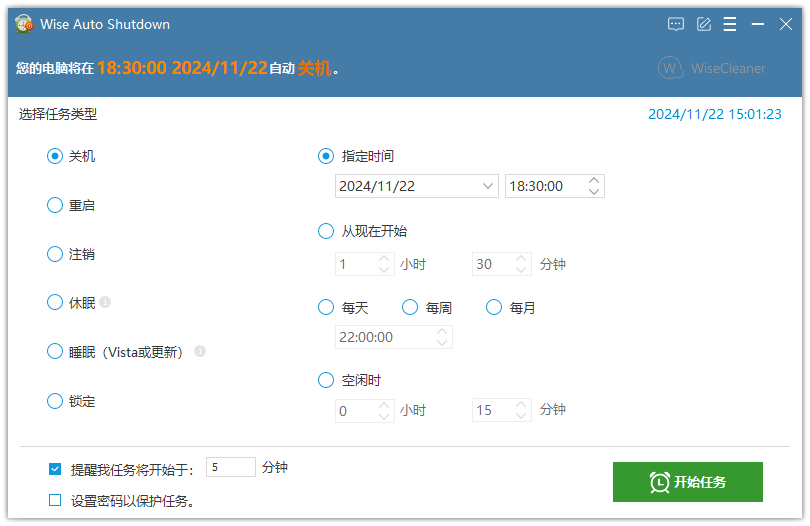This screenshot has height=526, width=810.
Task: Enable 设置密码以保护任务 checkbox
Action: pyautogui.click(x=55, y=500)
